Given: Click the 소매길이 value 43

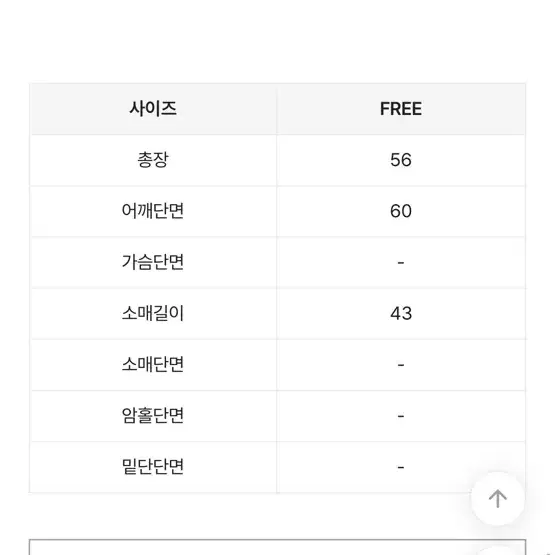Looking at the screenshot, I should (401, 314).
